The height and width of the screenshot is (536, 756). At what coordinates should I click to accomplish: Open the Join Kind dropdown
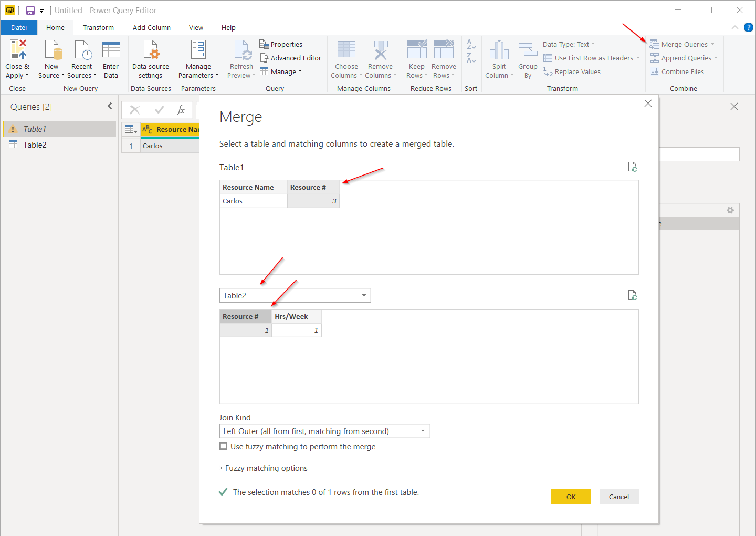324,431
